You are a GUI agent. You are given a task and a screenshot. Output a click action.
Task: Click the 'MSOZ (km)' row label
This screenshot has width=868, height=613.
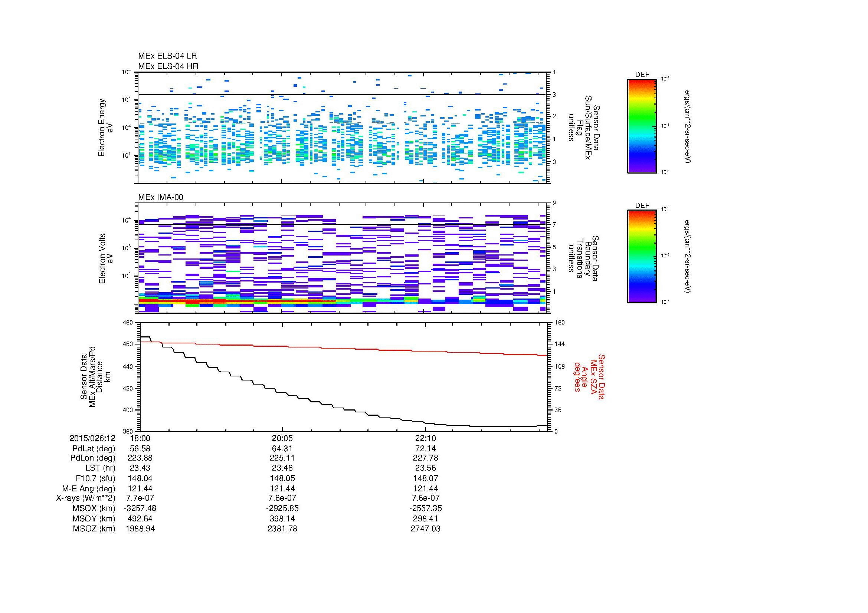tap(94, 529)
